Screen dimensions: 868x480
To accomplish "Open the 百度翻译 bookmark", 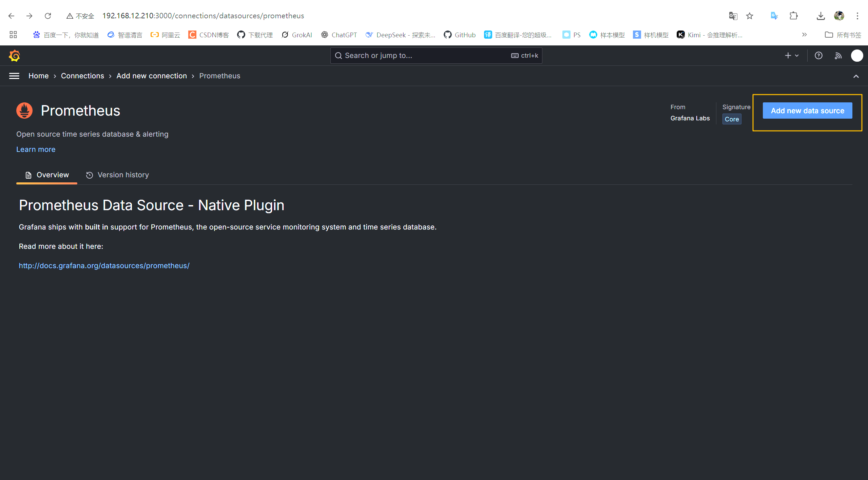I will (518, 35).
